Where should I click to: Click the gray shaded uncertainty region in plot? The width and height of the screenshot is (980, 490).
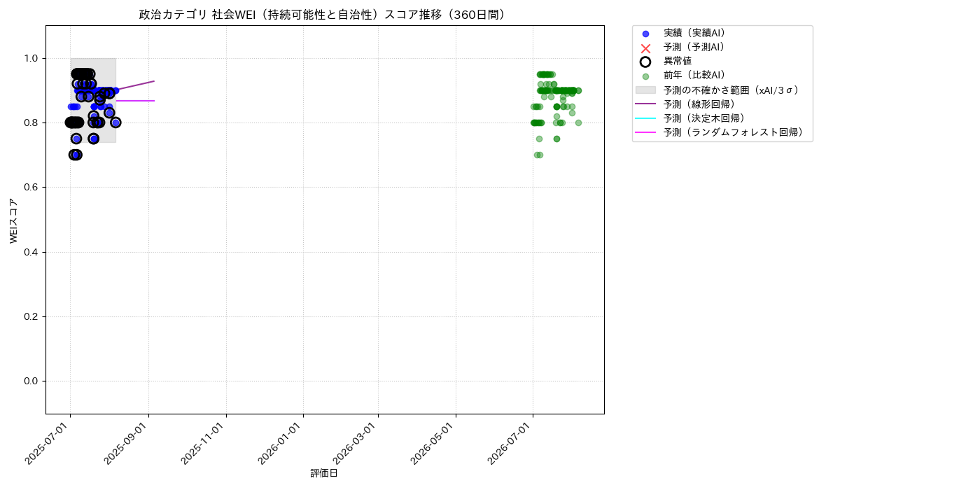coord(93,100)
